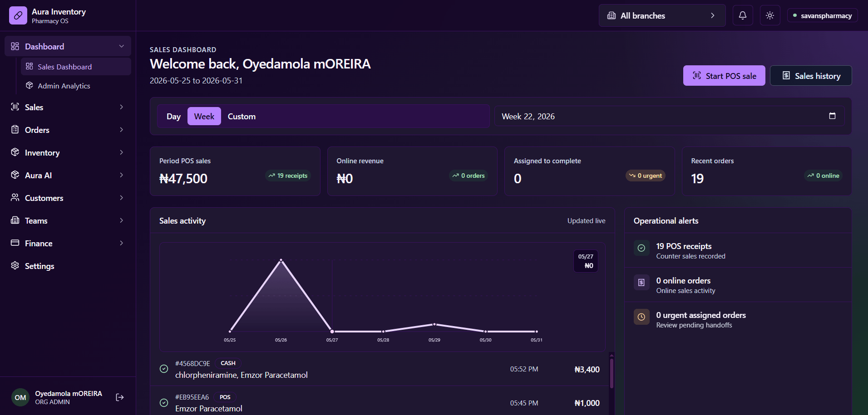
Task: Click the Aura Inventory pill logo
Action: (18, 15)
